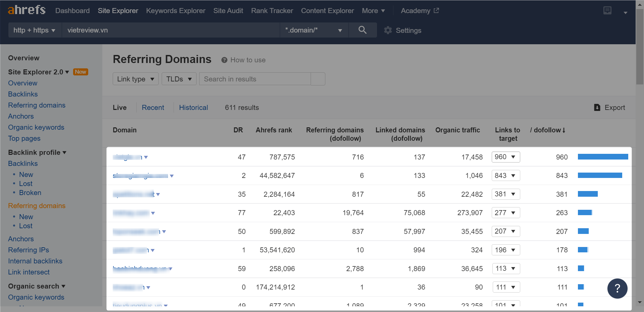644x312 pixels.
Task: Select the Live tab
Action: (x=120, y=108)
